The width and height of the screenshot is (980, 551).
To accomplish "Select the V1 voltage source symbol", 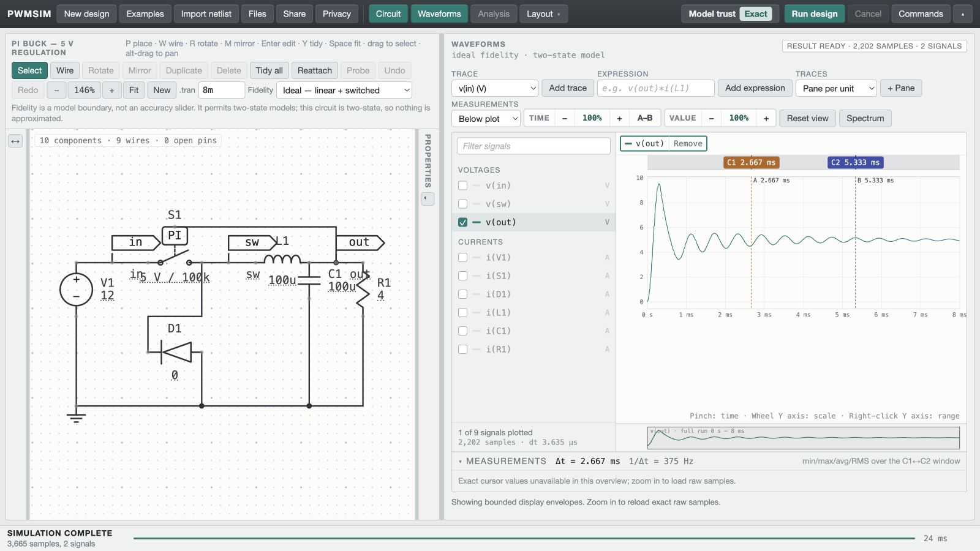I will coord(76,289).
